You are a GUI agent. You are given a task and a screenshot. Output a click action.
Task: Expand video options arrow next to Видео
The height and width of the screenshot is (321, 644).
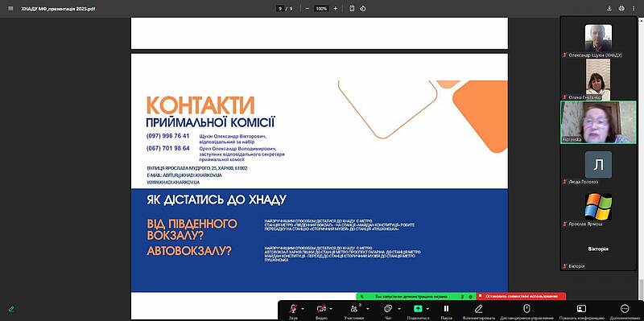pos(331,309)
